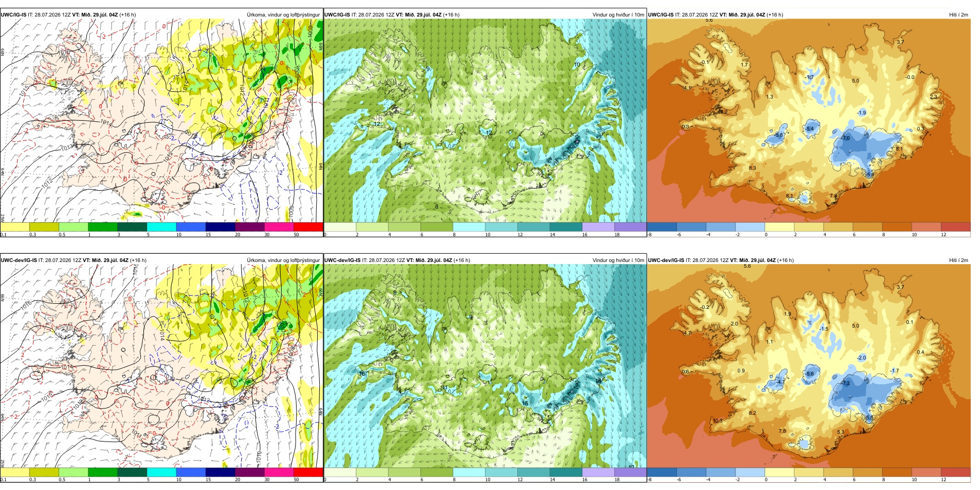
Task: Click the -7.0 glacier temperature value
Action: tap(845, 138)
